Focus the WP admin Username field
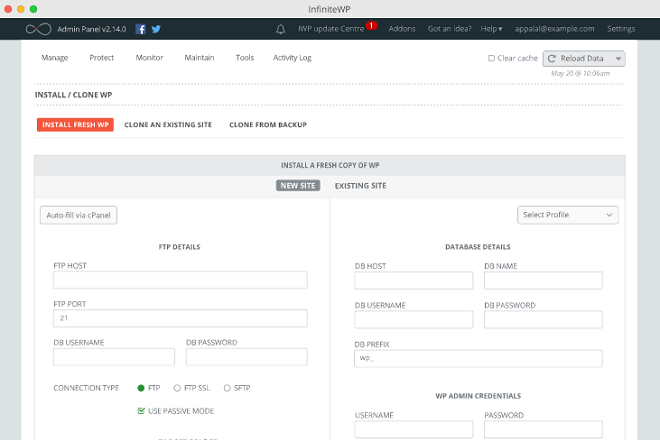 coord(414,429)
